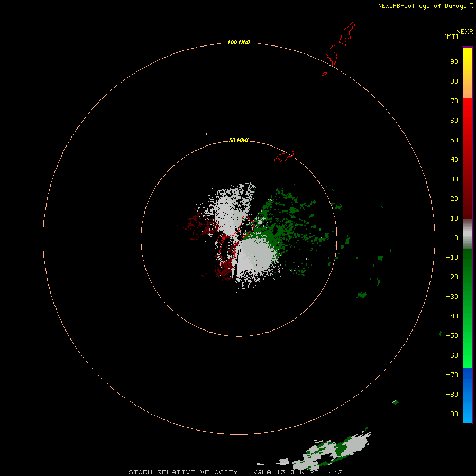The width and height of the screenshot is (476, 476).
Task: Click the NEXLAB-College of DuPage watermark text
Action: (x=422, y=6)
